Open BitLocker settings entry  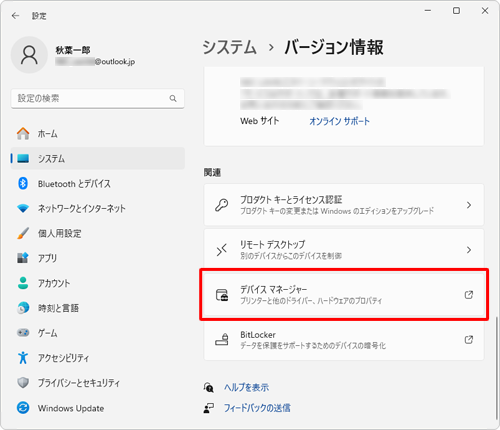tap(344, 340)
